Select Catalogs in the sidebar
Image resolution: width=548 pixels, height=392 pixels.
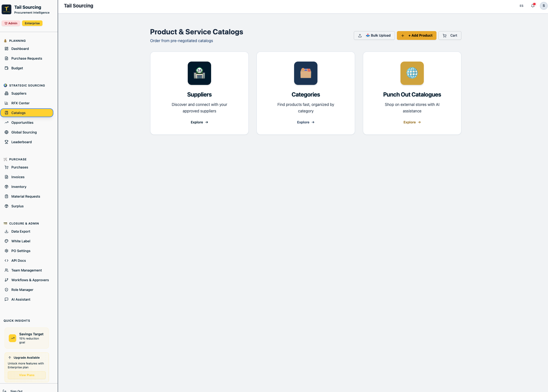point(27,113)
